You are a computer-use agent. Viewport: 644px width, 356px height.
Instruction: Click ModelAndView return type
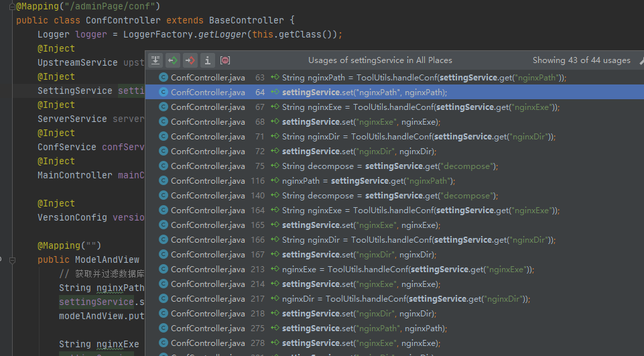tap(107, 260)
